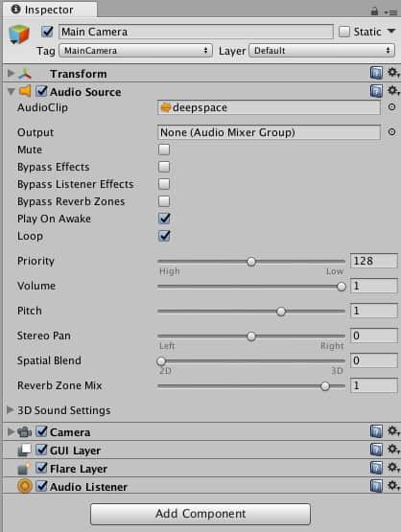
Task: Click the Volume slider handle
Action: pos(342,287)
